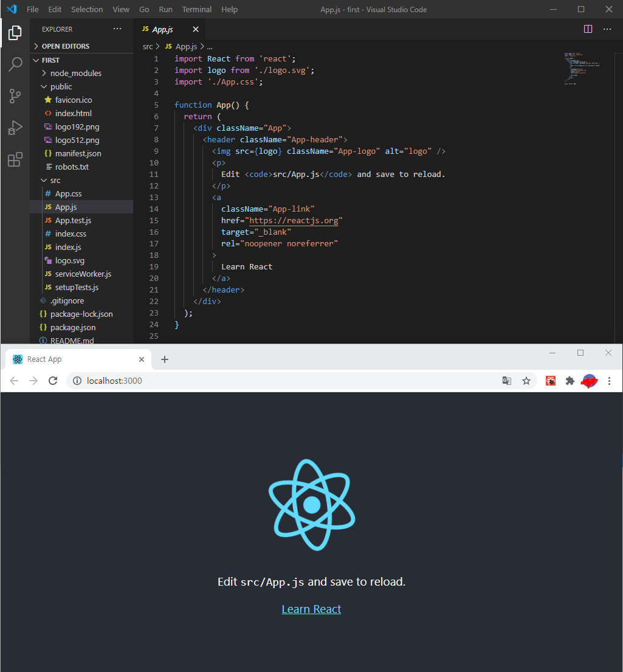Go forward in the browser

point(33,381)
